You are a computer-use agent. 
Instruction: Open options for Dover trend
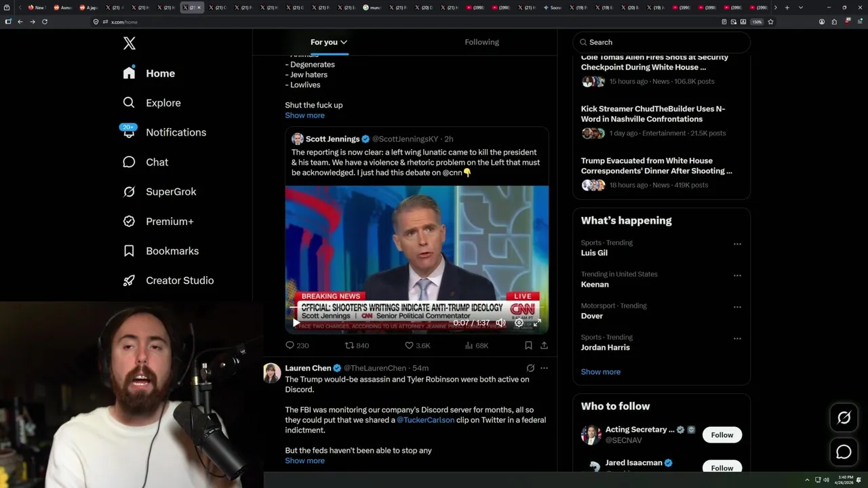737,307
